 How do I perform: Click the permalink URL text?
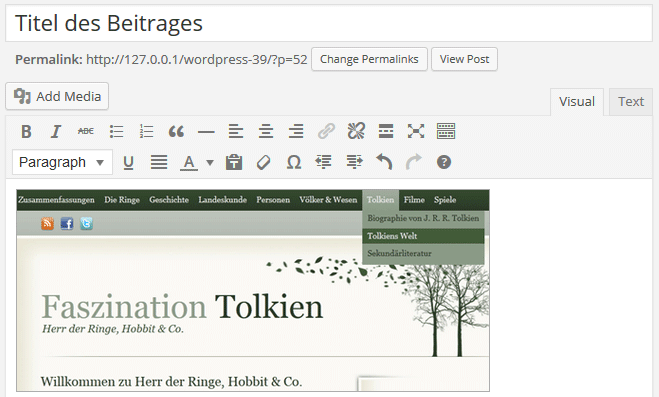[x=197, y=60]
